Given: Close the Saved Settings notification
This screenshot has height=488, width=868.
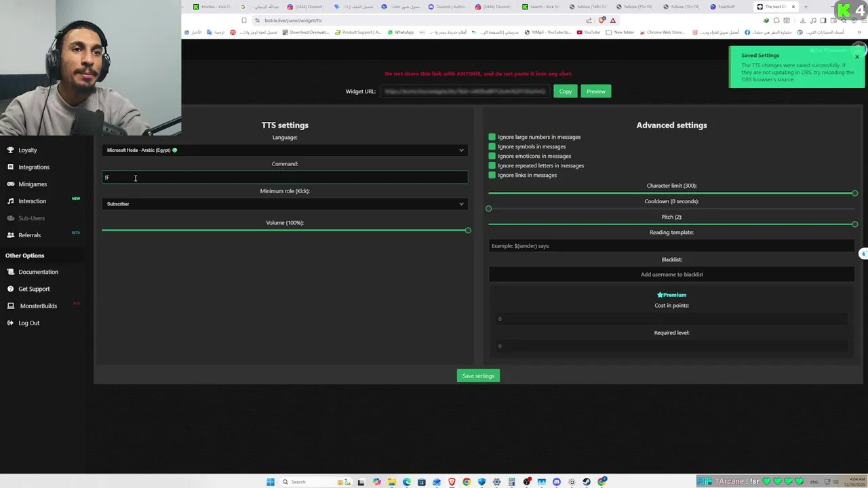Looking at the screenshot, I should tap(857, 57).
